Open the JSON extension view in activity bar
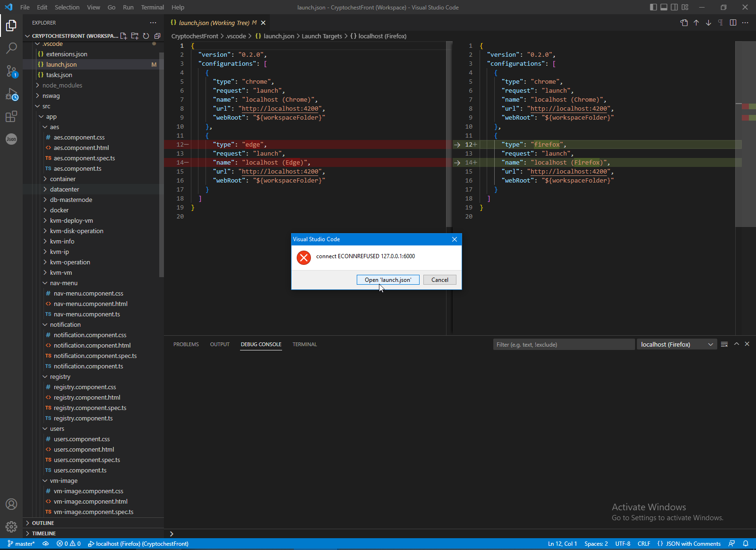Screen dimensions: 756x550 pos(11,139)
